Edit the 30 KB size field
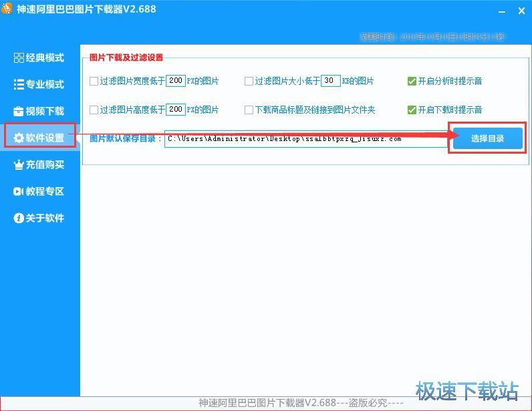 point(330,81)
